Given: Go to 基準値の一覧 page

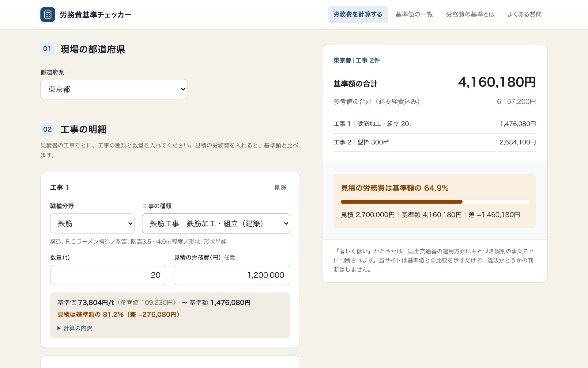Looking at the screenshot, I should click(414, 14).
